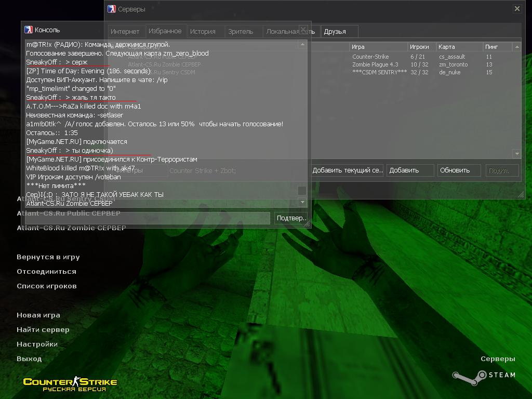The height and width of the screenshot is (399, 532).
Task: Click Добавить текущий сервер button
Action: (x=347, y=170)
